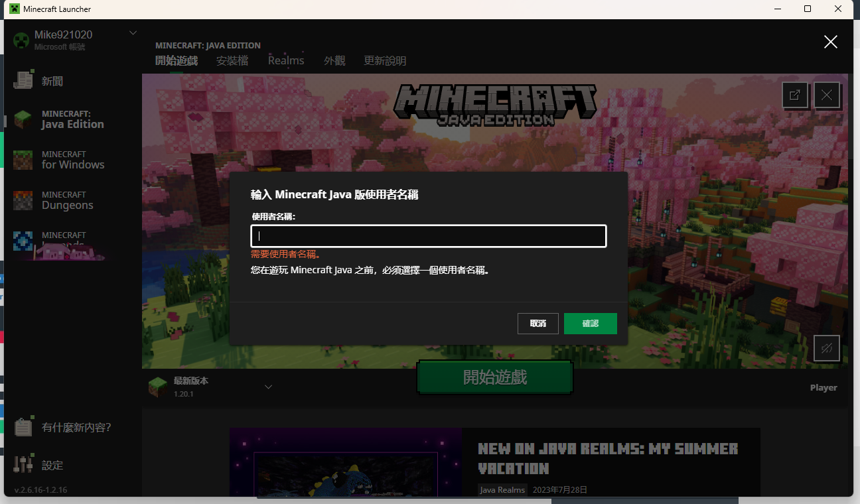Click the Minecraft Legends sidebar icon
This screenshot has height=504, width=860.
23,240
